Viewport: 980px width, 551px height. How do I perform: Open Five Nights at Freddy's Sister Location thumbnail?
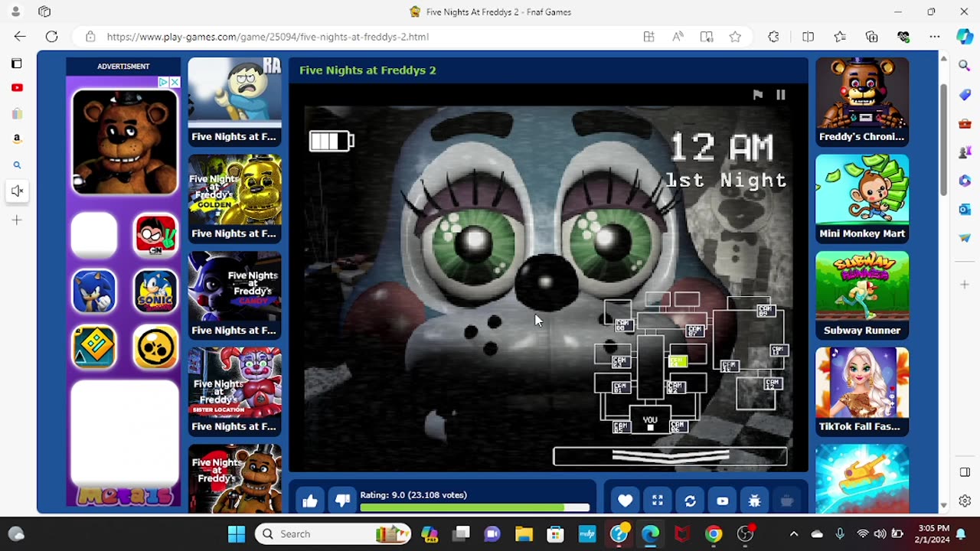(235, 392)
